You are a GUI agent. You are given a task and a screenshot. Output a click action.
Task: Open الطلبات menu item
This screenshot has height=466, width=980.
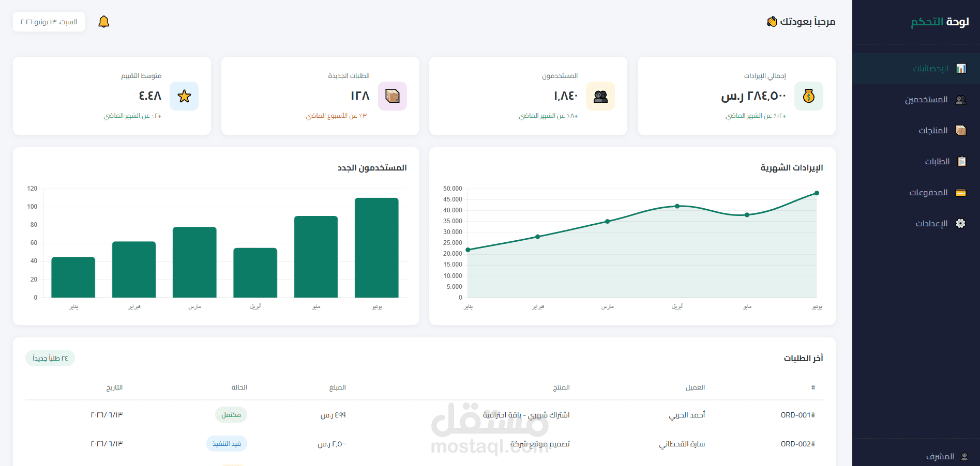[x=916, y=161]
